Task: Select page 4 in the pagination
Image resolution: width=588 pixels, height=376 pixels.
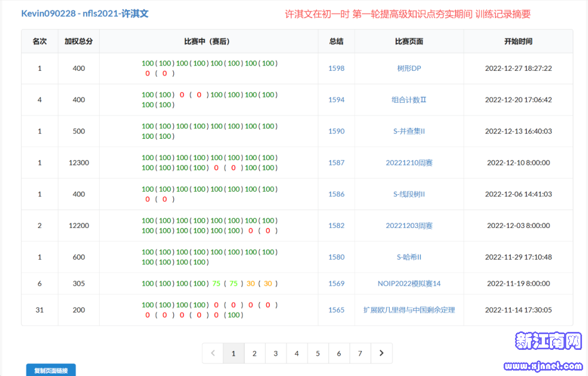Action: click(297, 353)
